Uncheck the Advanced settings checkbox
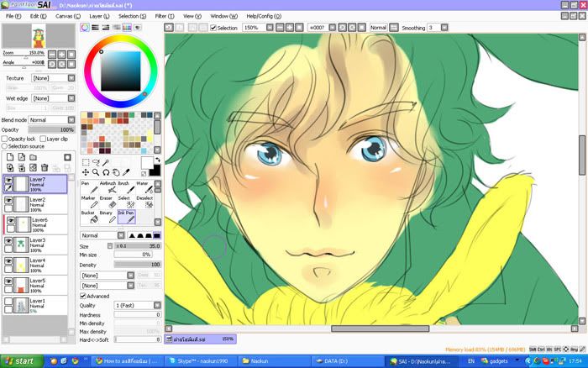The image size is (588, 368). click(82, 296)
